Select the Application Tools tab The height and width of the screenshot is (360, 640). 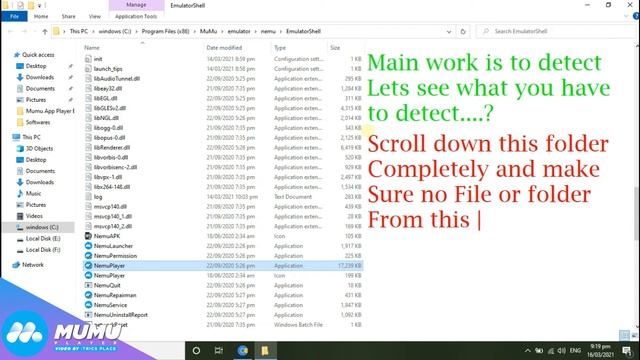click(x=136, y=16)
